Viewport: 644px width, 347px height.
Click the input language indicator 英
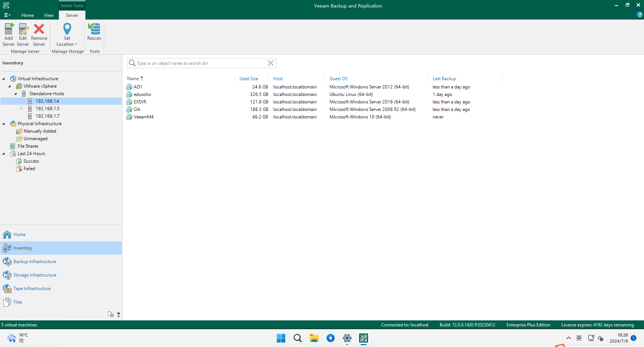pyautogui.click(x=579, y=338)
